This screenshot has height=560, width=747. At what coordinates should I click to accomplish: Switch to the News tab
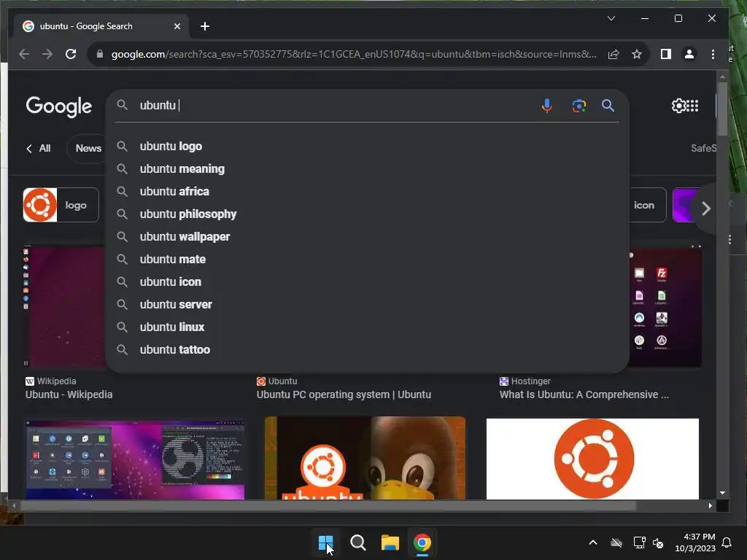point(88,149)
